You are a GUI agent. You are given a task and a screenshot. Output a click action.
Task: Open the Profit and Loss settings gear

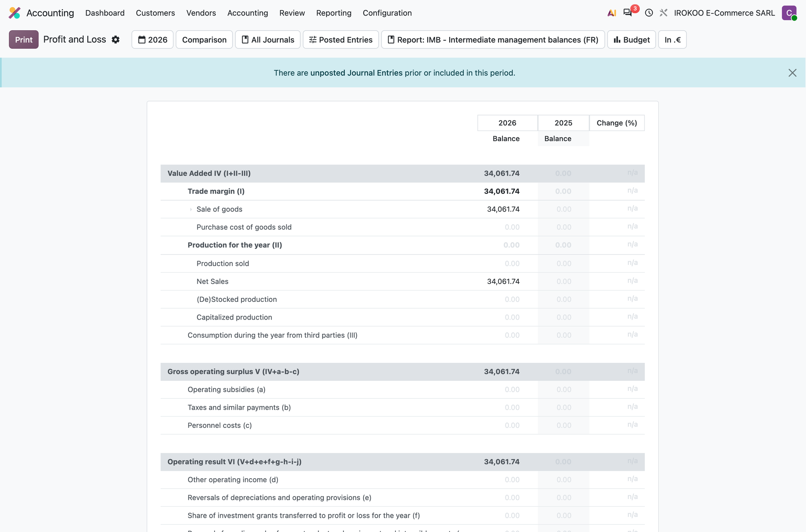click(116, 39)
